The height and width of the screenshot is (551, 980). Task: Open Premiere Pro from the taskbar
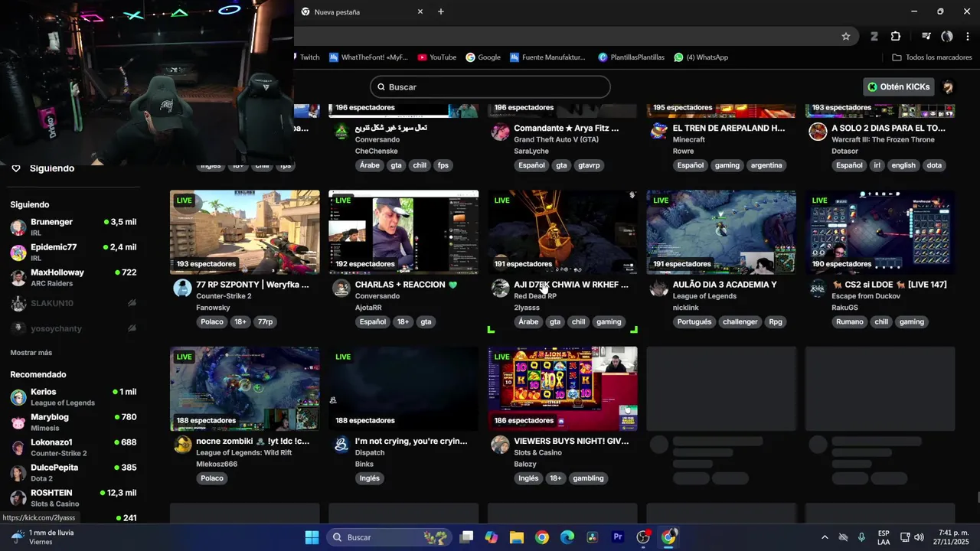(x=618, y=537)
